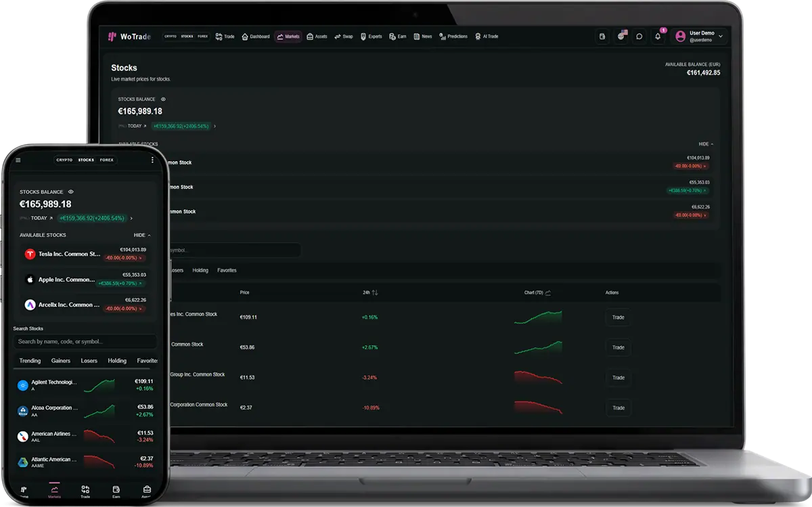
Task: Click the Tesla logo on the phone
Action: point(30,254)
